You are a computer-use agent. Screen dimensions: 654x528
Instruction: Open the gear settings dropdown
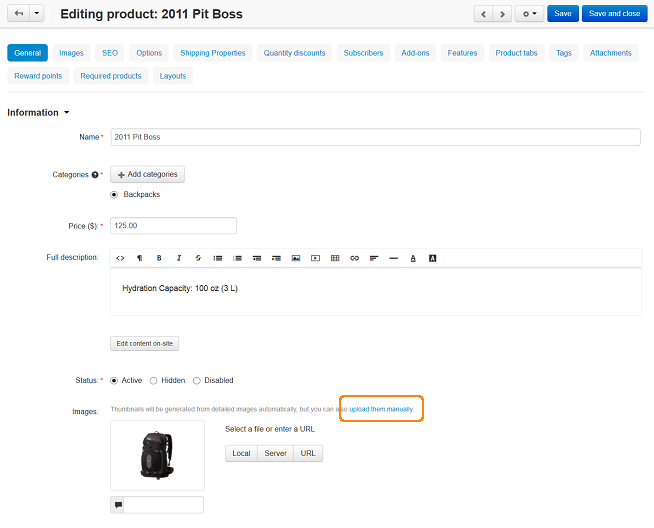tap(529, 14)
